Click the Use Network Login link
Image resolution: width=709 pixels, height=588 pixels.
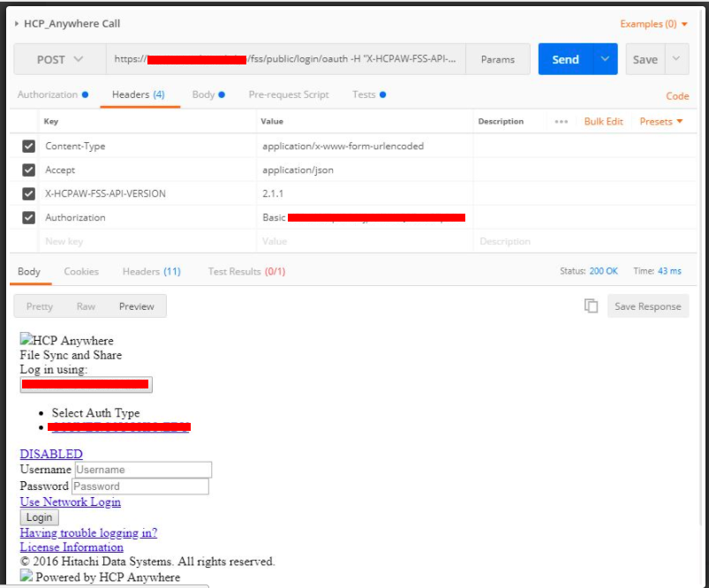pos(70,501)
